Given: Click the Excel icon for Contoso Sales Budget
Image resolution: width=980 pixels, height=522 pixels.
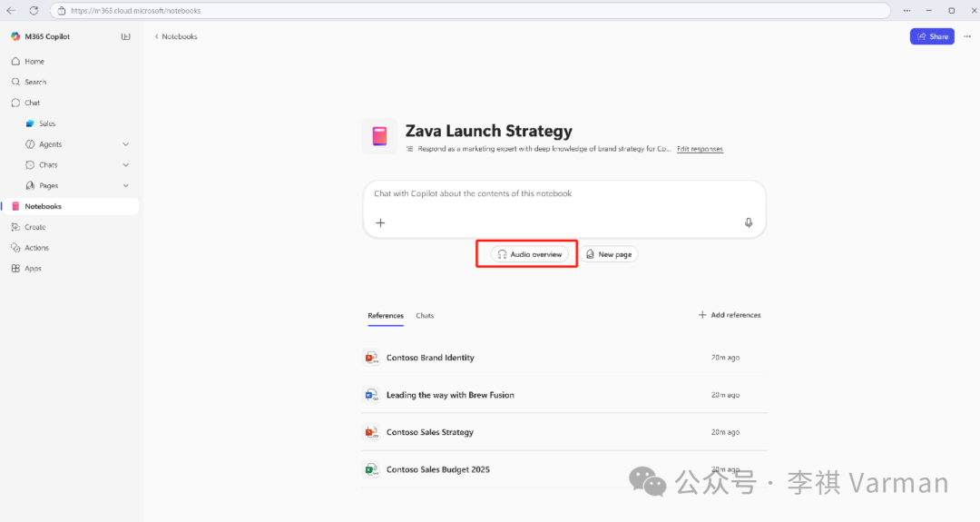Looking at the screenshot, I should pos(372,469).
